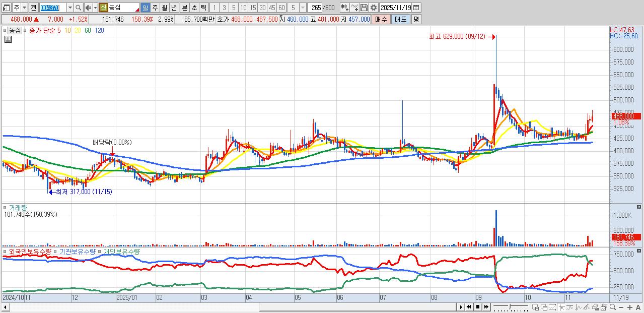Select the 30 interval button
The height and width of the screenshot is (313, 644).
click(262, 8)
